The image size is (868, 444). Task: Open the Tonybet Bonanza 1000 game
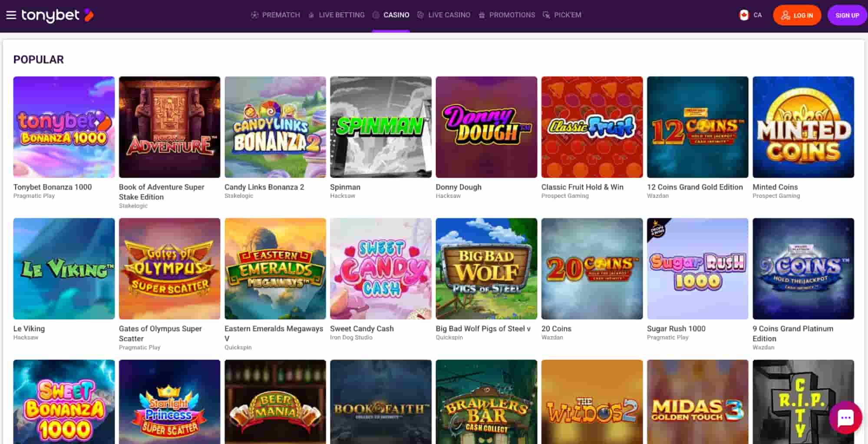click(64, 127)
